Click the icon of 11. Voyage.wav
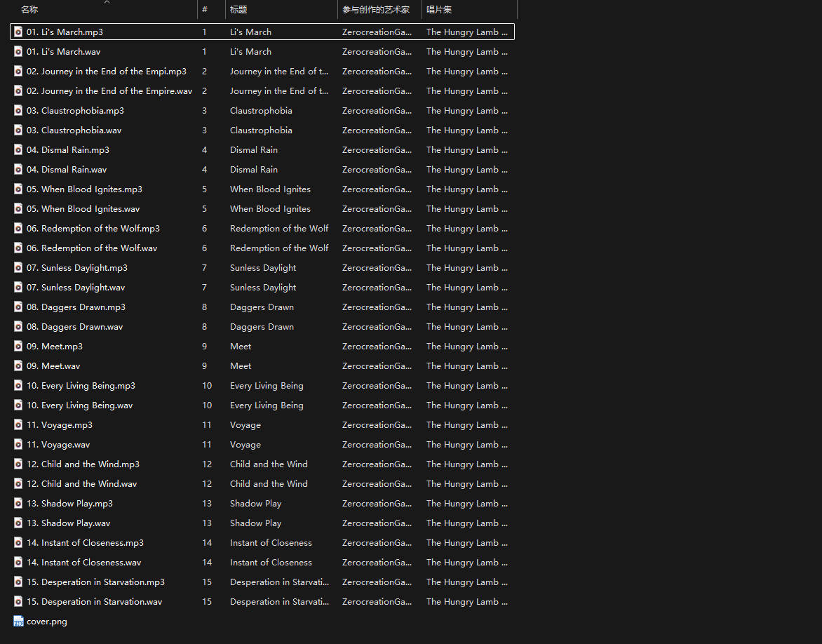The image size is (822, 644). [x=18, y=444]
